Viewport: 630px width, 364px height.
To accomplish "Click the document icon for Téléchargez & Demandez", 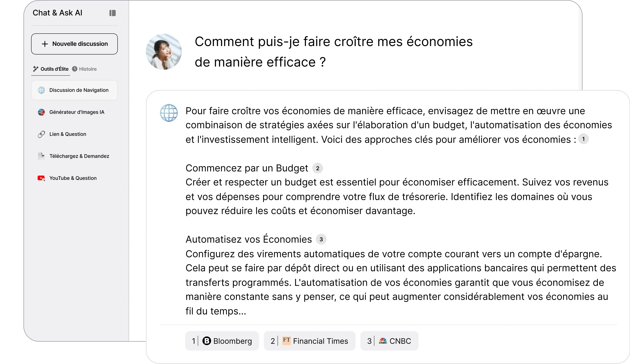I will tap(41, 156).
